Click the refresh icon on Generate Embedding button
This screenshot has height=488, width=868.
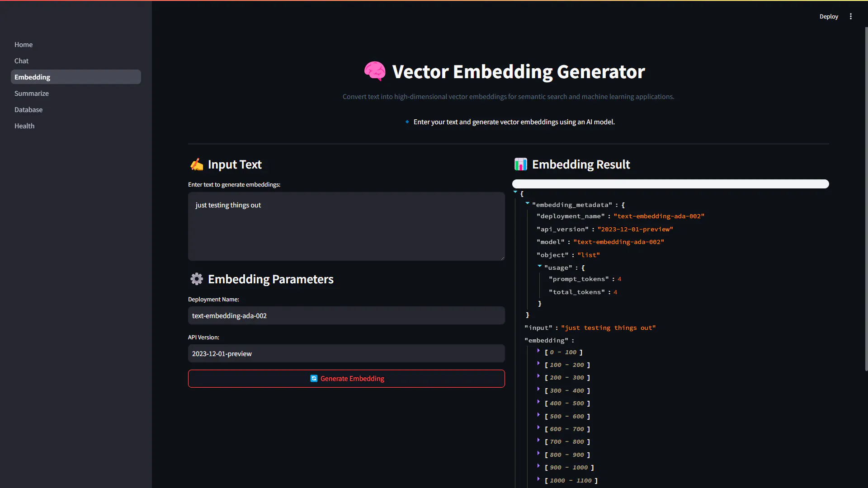[314, 379]
